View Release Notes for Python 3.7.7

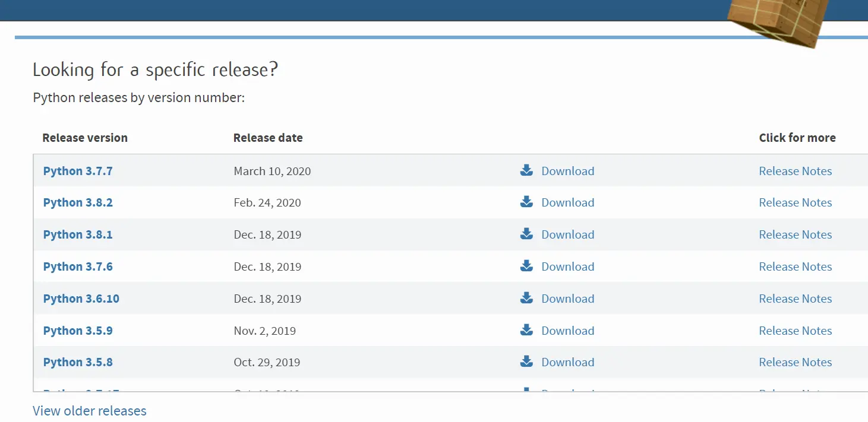(x=795, y=171)
